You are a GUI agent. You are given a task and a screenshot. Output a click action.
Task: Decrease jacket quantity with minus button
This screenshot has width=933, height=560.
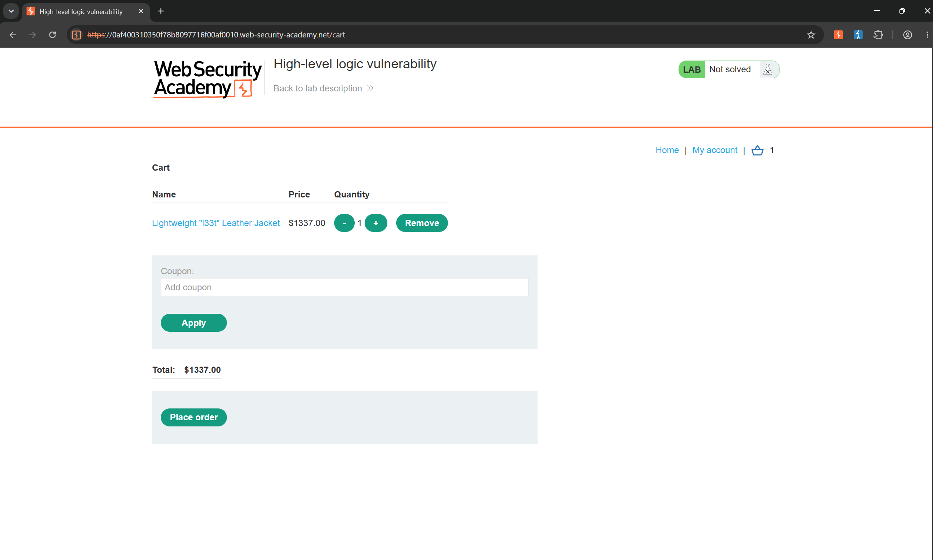pyautogui.click(x=344, y=223)
